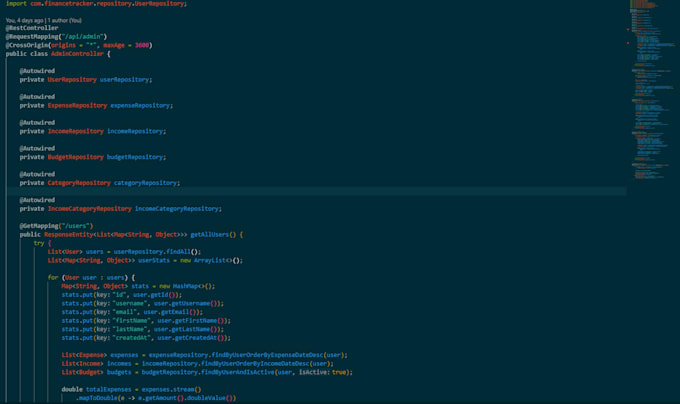Click the ResponseEntity return type
The height and width of the screenshot is (404, 680).
(69, 235)
